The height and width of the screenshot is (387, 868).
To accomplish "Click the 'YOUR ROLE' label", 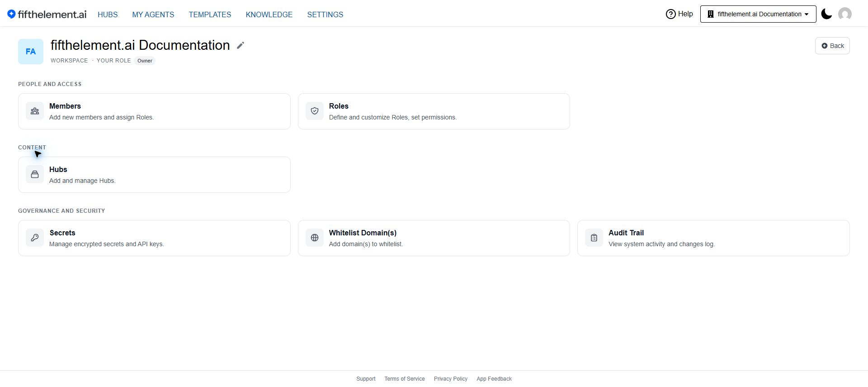I will (113, 61).
